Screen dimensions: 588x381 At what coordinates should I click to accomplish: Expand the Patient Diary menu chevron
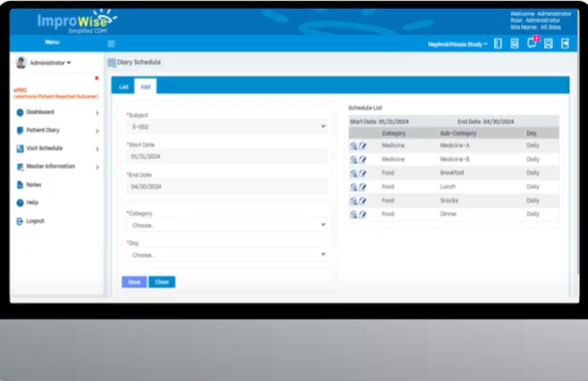(97, 131)
